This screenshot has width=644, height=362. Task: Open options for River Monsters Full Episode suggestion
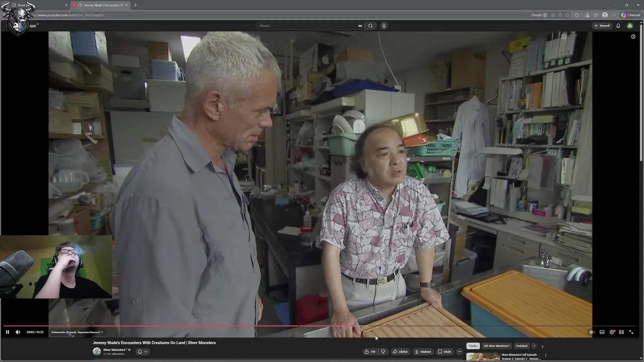545,355
